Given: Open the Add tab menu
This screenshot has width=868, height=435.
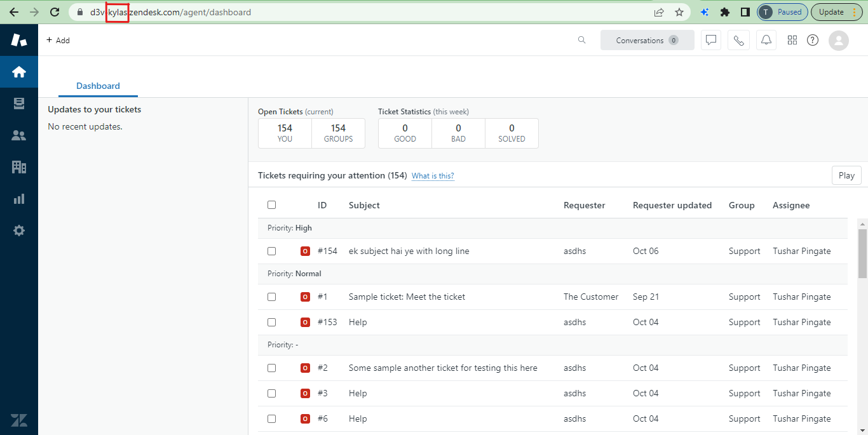Looking at the screenshot, I should pyautogui.click(x=57, y=39).
